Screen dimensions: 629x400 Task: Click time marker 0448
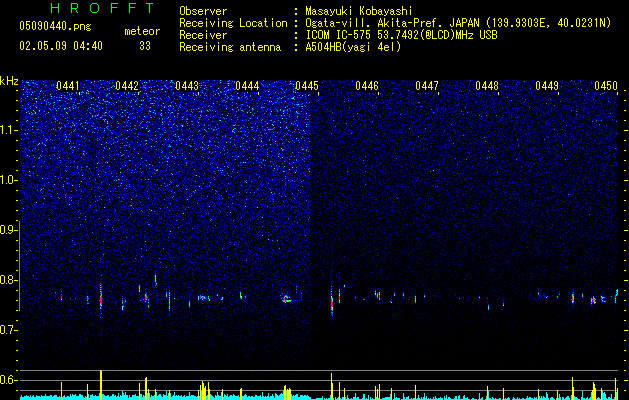[487, 86]
